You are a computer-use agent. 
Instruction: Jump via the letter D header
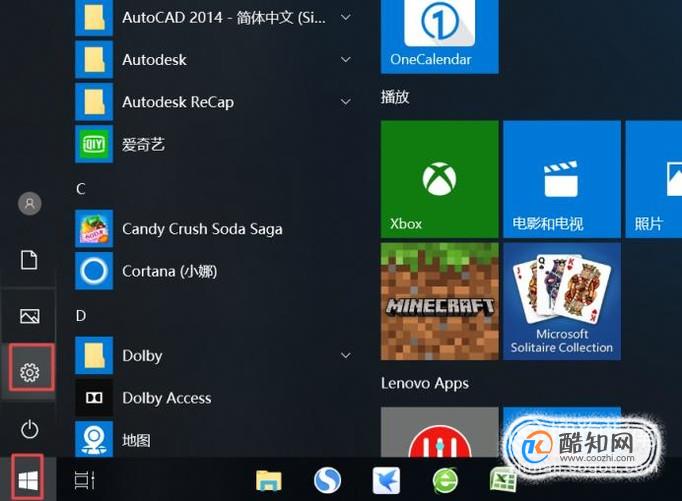click(81, 316)
